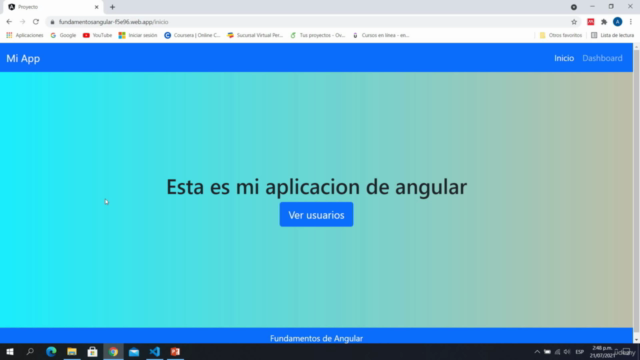Open the Inicio navigation link
This screenshot has height=360, width=640.
point(564,58)
